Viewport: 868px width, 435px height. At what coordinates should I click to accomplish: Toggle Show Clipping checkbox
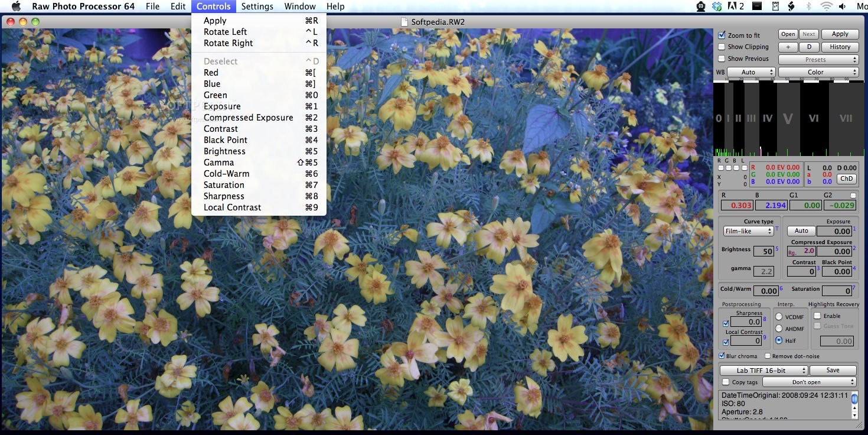(x=722, y=47)
